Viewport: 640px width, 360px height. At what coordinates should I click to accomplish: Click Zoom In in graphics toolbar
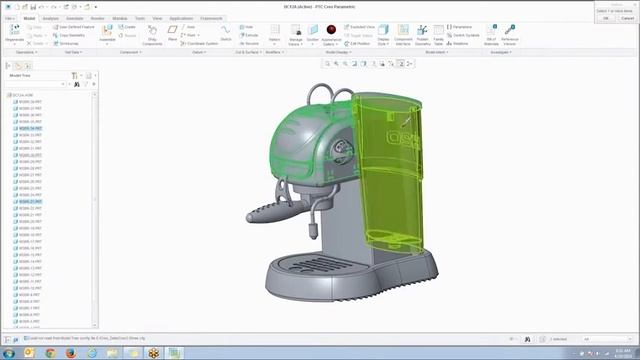click(x=336, y=63)
